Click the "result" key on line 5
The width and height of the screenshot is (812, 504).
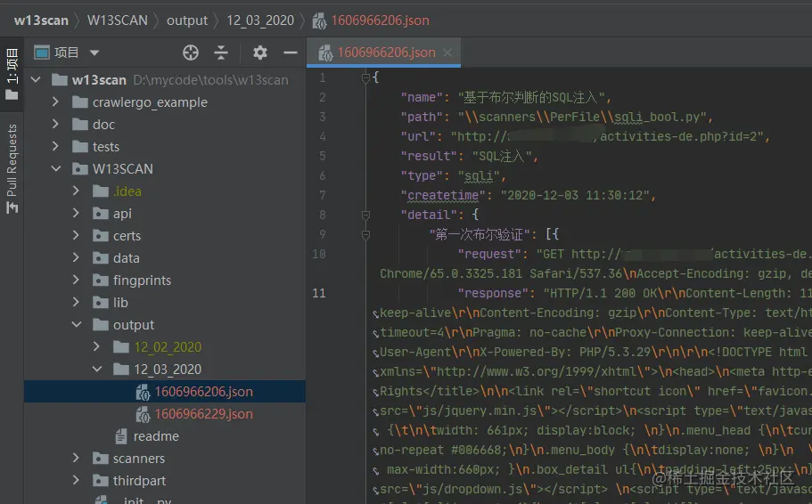click(x=428, y=156)
